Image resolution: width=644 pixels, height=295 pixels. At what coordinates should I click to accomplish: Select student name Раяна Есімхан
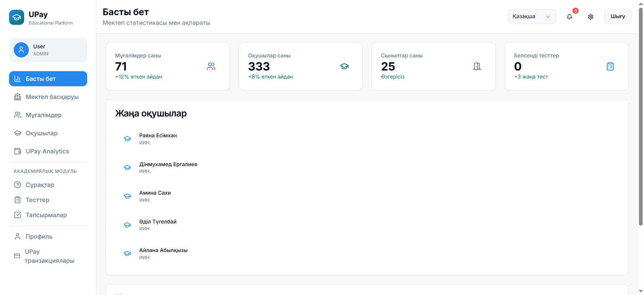pos(158,135)
